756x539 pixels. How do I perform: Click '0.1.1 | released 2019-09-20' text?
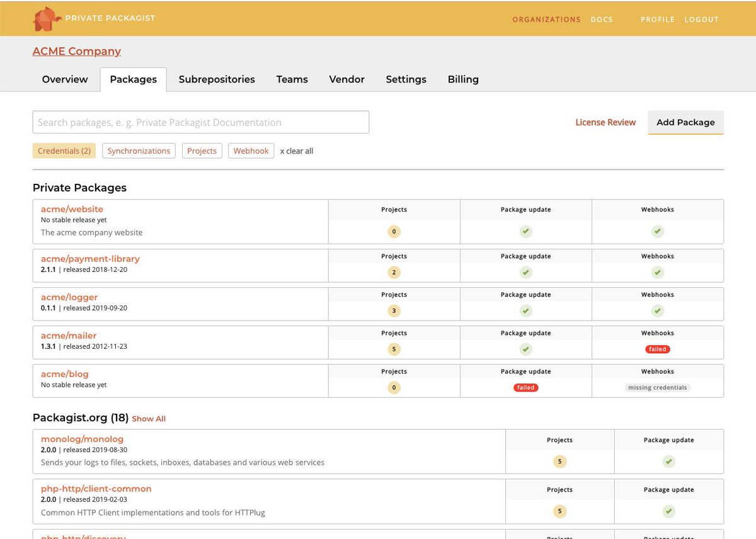coord(84,308)
